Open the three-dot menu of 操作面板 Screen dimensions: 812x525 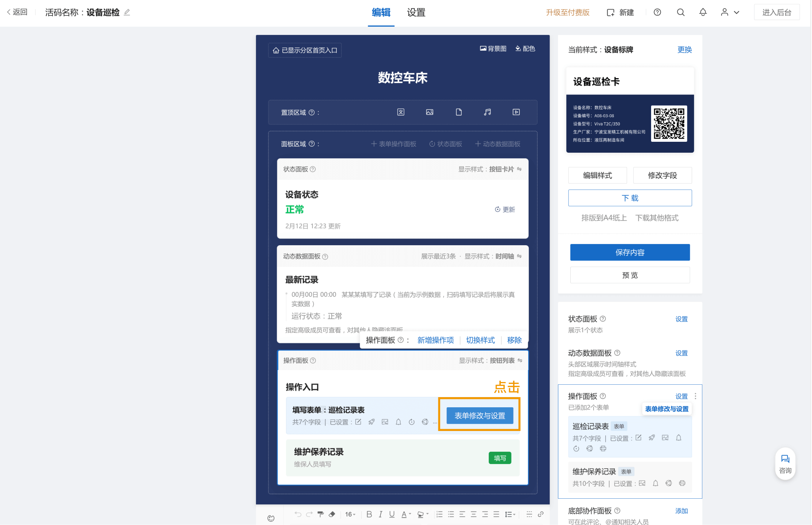click(695, 396)
